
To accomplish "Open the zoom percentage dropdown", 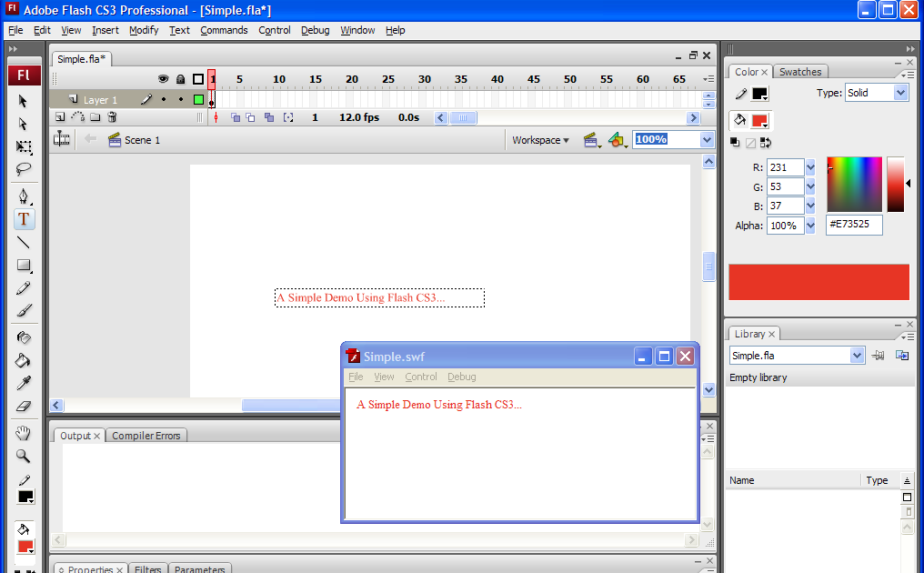I will [707, 140].
